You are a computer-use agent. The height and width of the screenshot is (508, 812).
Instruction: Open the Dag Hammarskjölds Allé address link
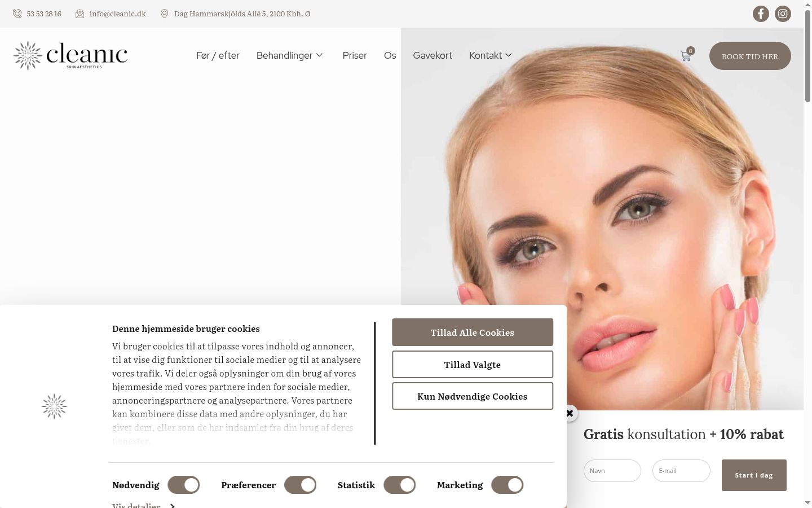[242, 14]
